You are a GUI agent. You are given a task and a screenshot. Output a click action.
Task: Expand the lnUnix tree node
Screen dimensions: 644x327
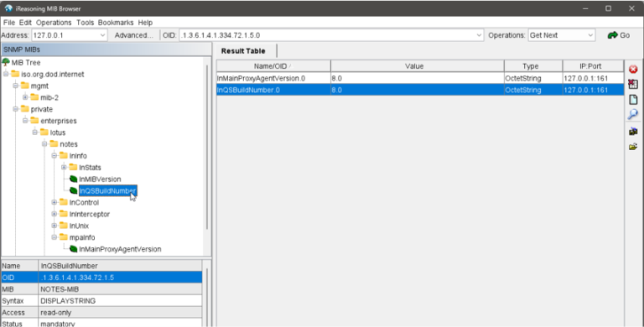pyautogui.click(x=54, y=226)
